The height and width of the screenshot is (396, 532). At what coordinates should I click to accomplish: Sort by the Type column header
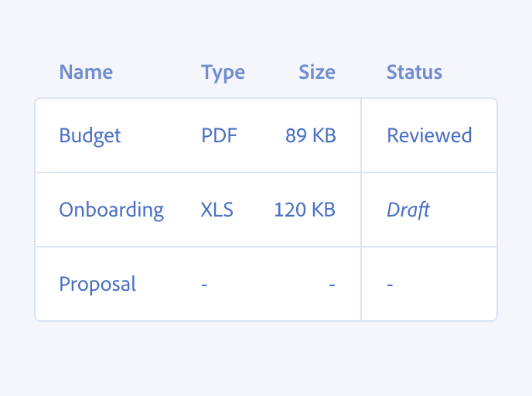click(223, 73)
